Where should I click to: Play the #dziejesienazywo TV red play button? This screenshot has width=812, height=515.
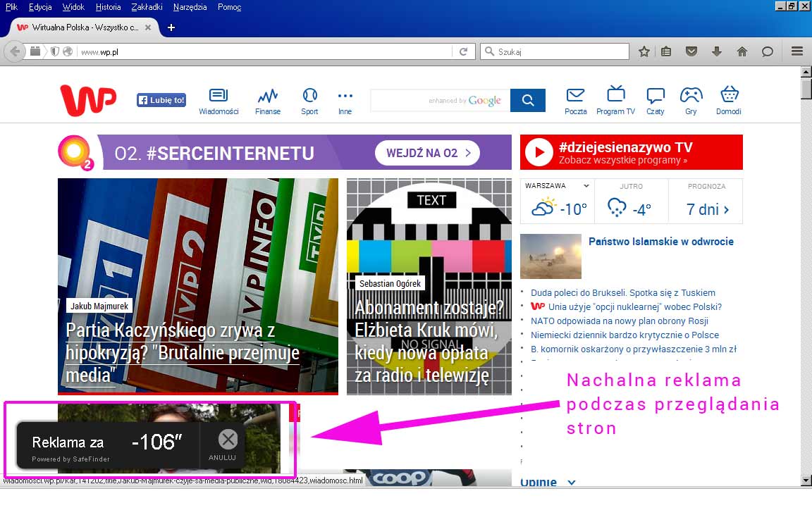point(539,152)
